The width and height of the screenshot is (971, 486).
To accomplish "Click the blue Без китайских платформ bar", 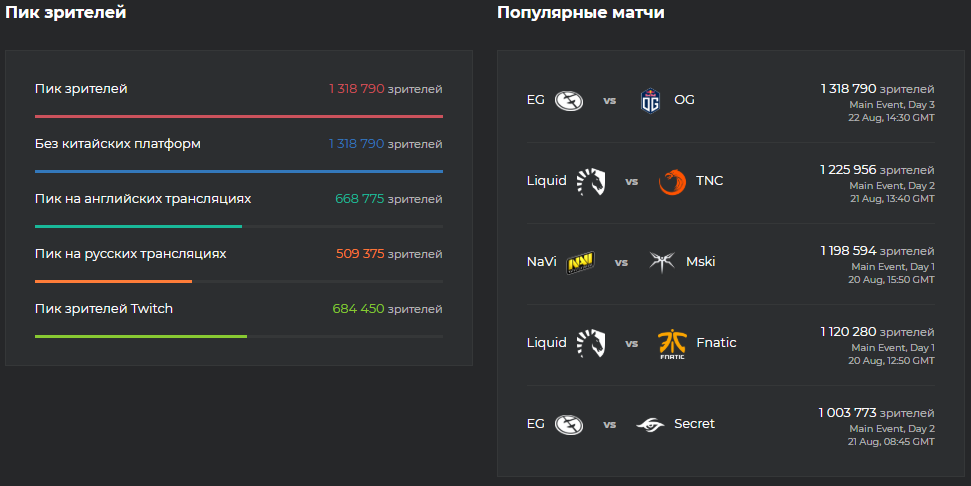I will tap(239, 171).
